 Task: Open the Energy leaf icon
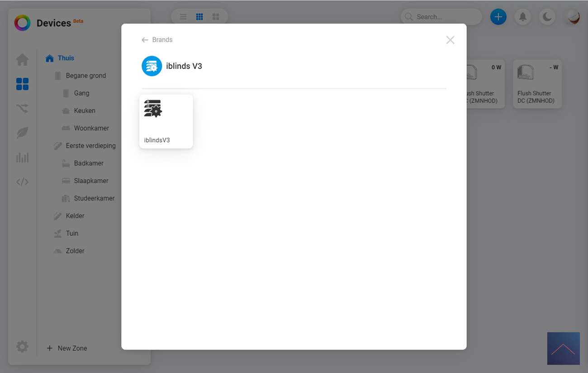22,133
